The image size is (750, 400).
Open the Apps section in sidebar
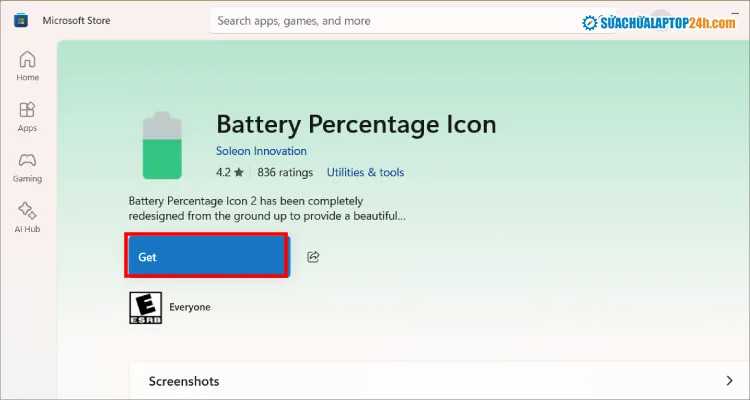pos(28,116)
